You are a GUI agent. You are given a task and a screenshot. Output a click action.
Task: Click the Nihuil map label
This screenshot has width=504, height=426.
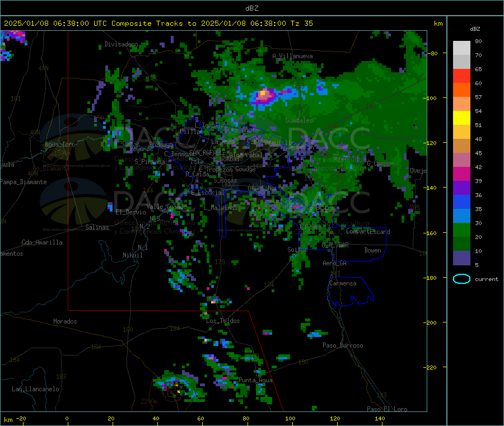pyautogui.click(x=132, y=255)
